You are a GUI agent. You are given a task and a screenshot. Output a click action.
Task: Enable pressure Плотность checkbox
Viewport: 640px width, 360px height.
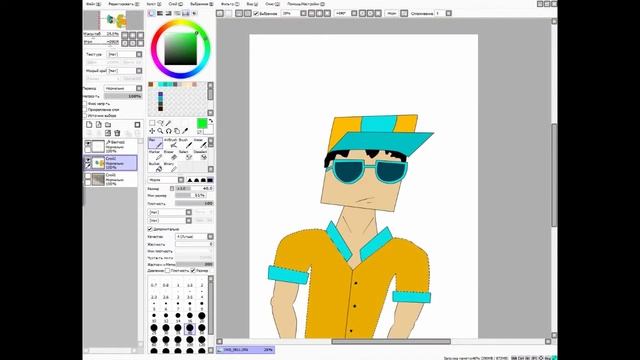coord(167,270)
